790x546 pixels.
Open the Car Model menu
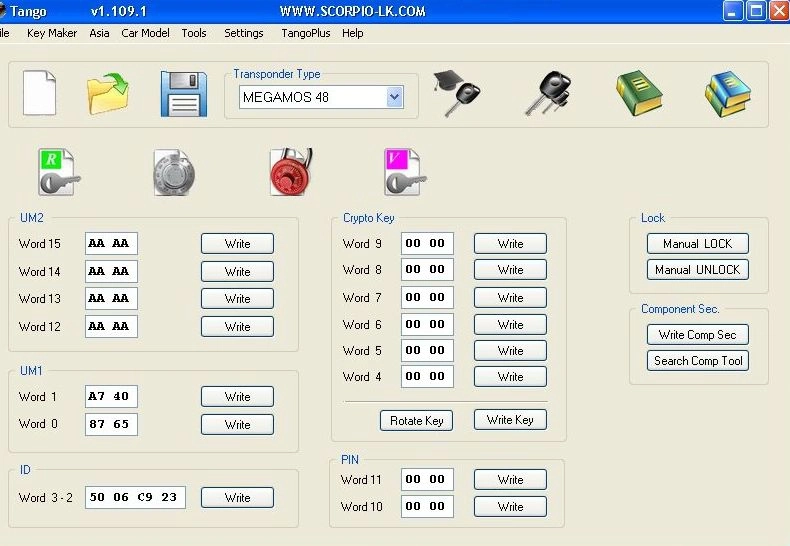coord(145,33)
